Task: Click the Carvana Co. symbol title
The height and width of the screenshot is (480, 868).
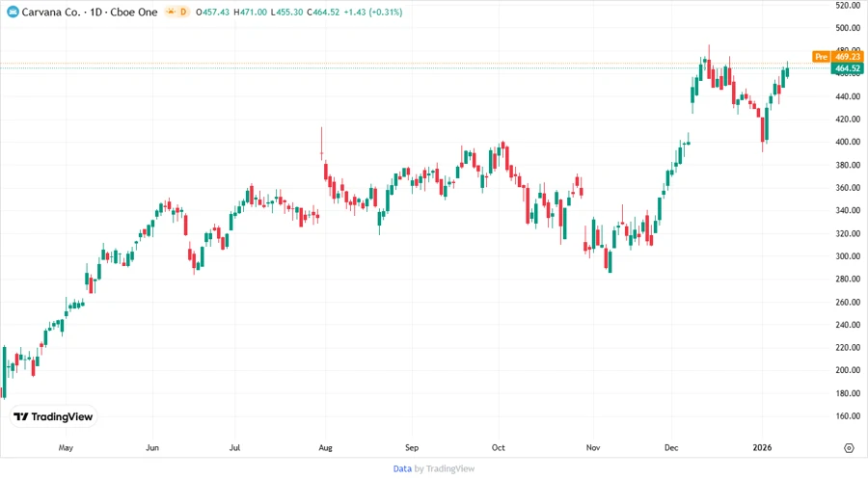Action: coord(51,12)
